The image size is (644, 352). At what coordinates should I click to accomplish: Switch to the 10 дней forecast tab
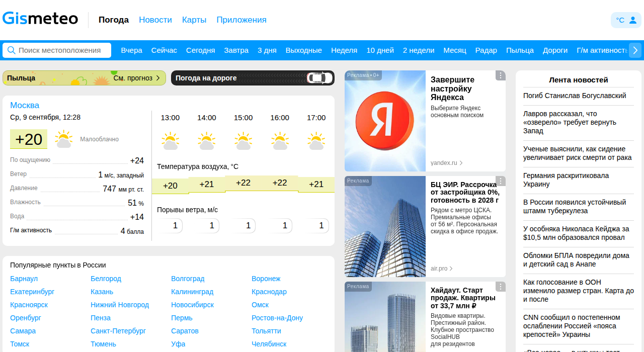coord(380,50)
